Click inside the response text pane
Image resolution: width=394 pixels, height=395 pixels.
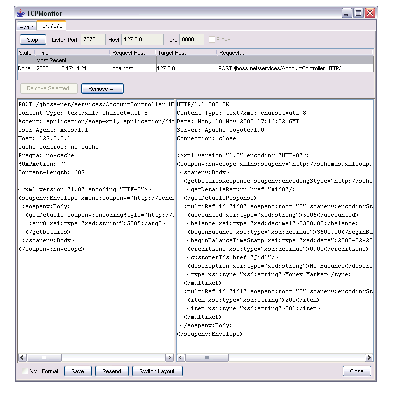click(x=275, y=226)
